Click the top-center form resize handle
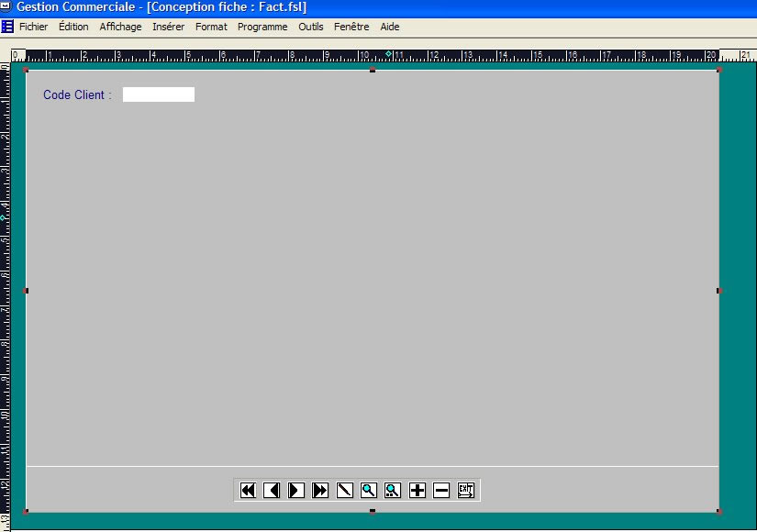 373,70
